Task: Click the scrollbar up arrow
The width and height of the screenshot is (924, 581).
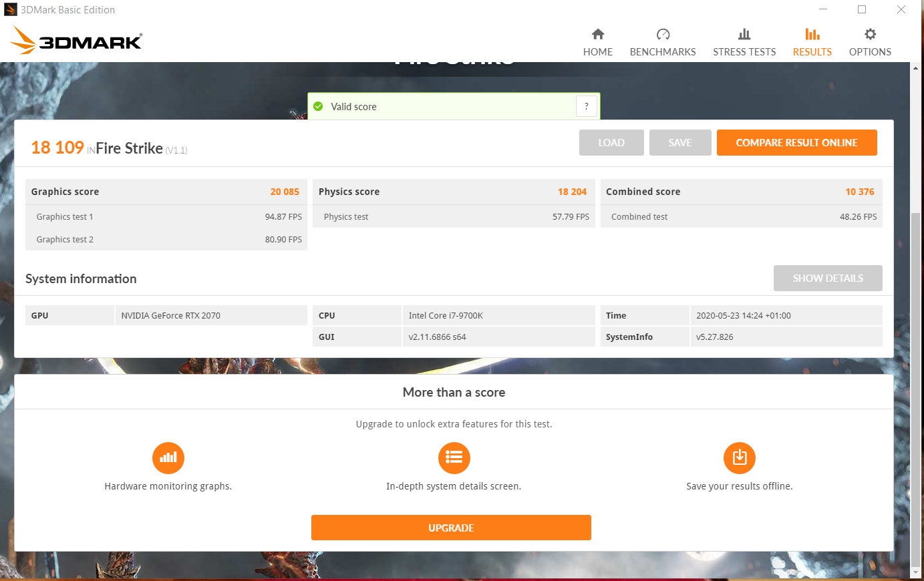Action: click(x=916, y=67)
